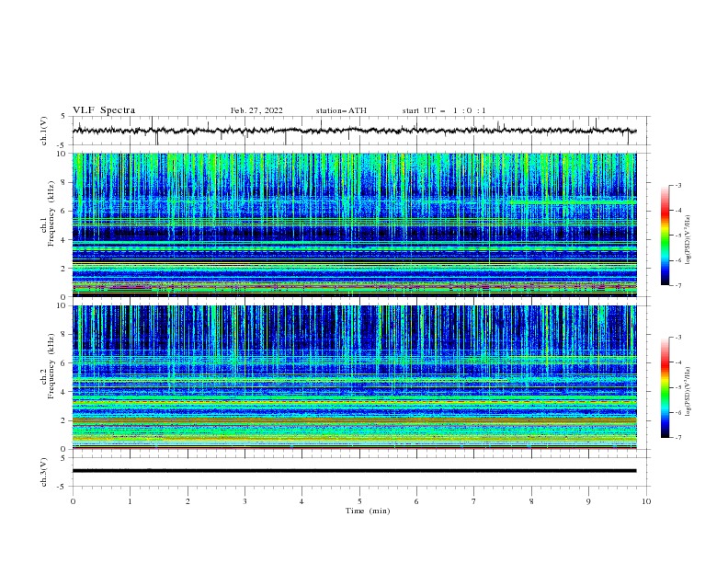The image size is (728, 563).
Task: Click the ch.2 'Frequency (kHz)' axis label
Action: [51, 366]
